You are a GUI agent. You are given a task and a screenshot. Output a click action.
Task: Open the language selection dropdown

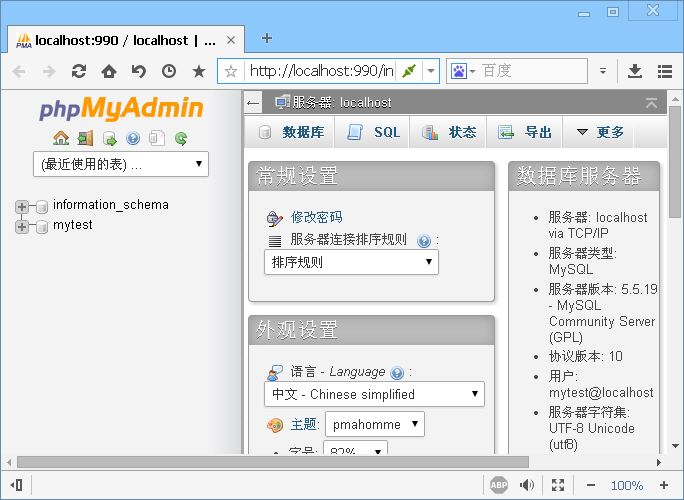pos(374,394)
